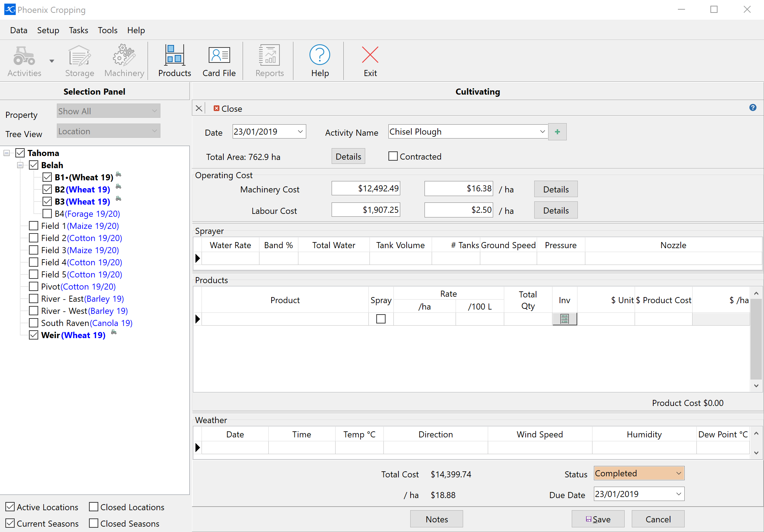764x532 pixels.
Task: Open the Activity Name dropdown
Action: (x=542, y=132)
